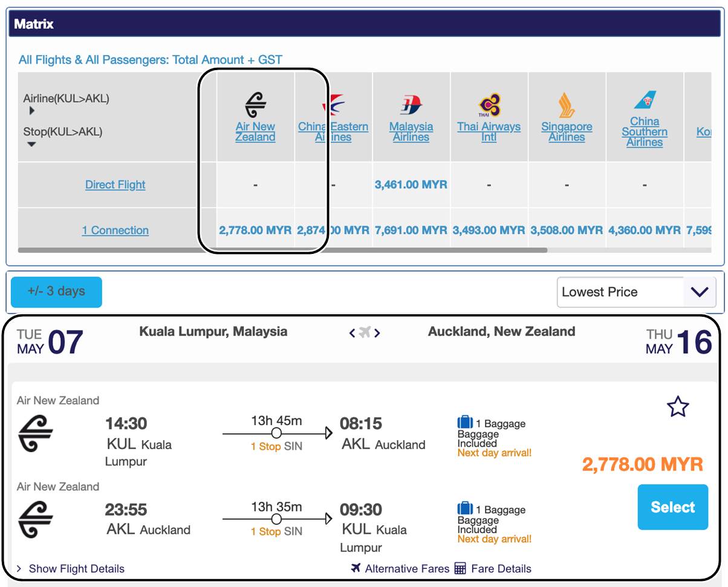Select Malaysia Airlines 3,461.00 MYR direct fare
This screenshot has height=587, width=728.
tap(411, 185)
